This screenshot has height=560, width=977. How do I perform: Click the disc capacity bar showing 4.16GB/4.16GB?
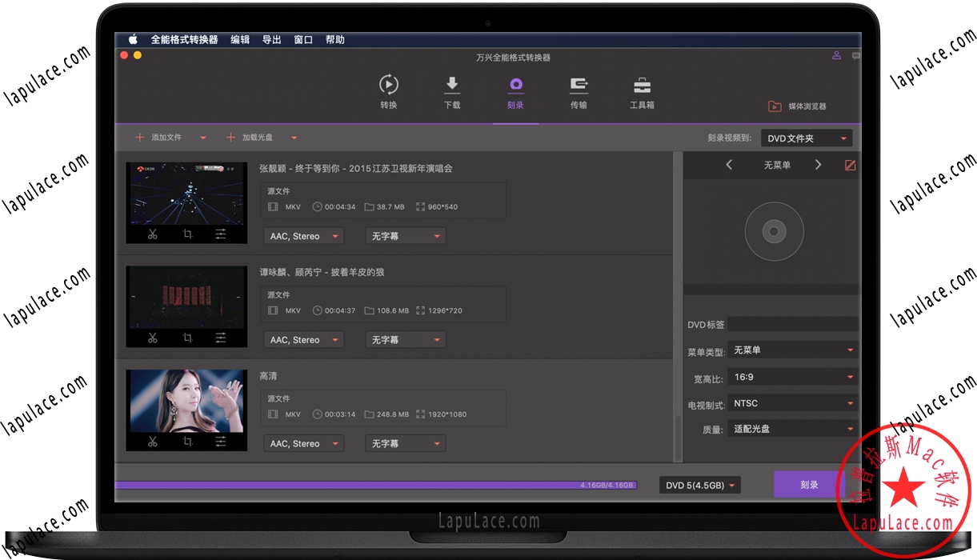point(480,484)
